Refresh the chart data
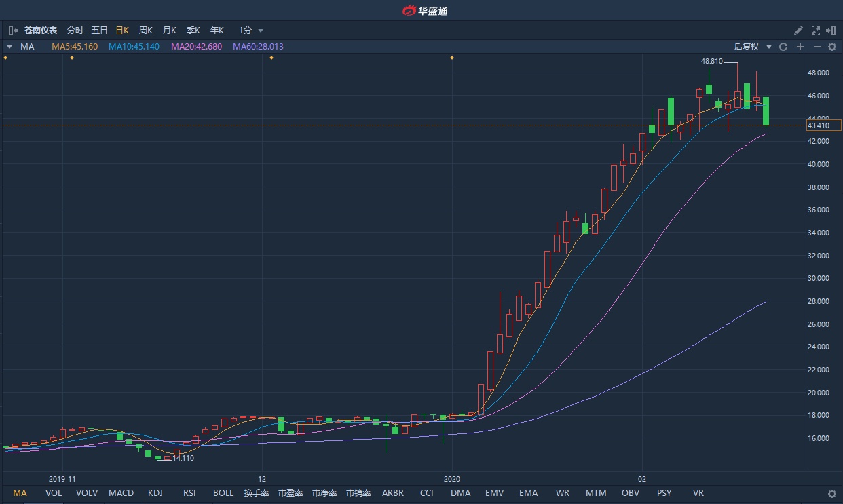 click(x=783, y=47)
